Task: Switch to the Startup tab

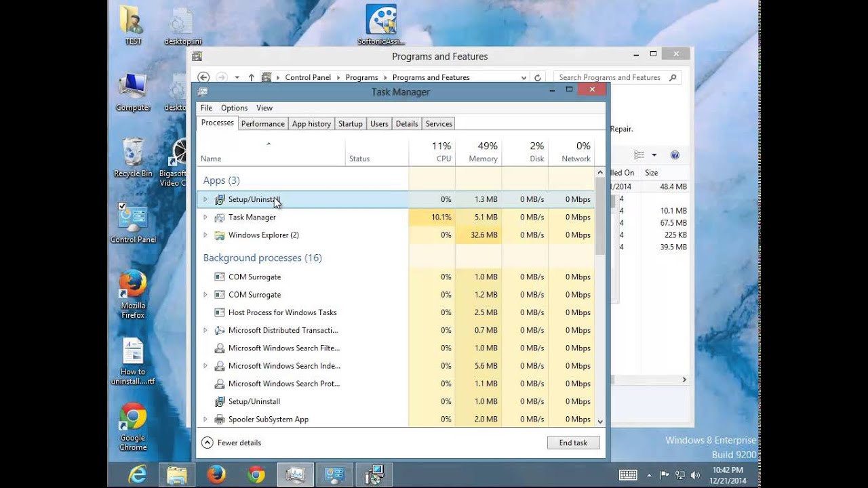Action: [351, 123]
